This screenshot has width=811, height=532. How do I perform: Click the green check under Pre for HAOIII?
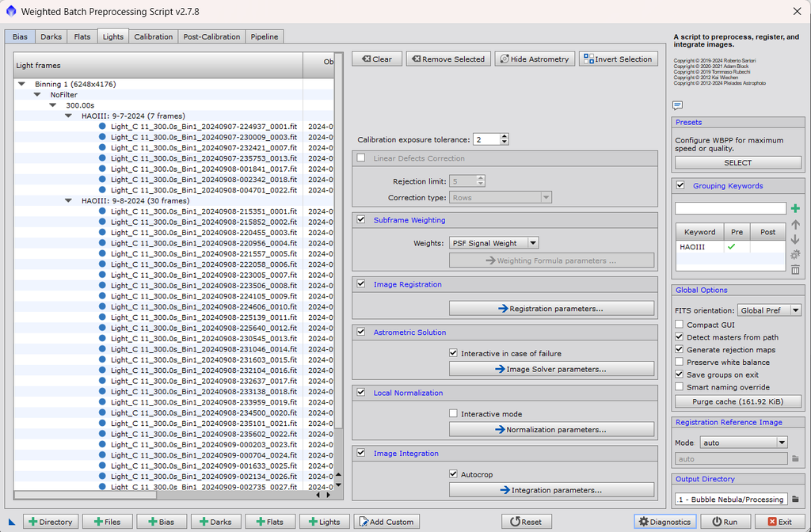click(731, 247)
